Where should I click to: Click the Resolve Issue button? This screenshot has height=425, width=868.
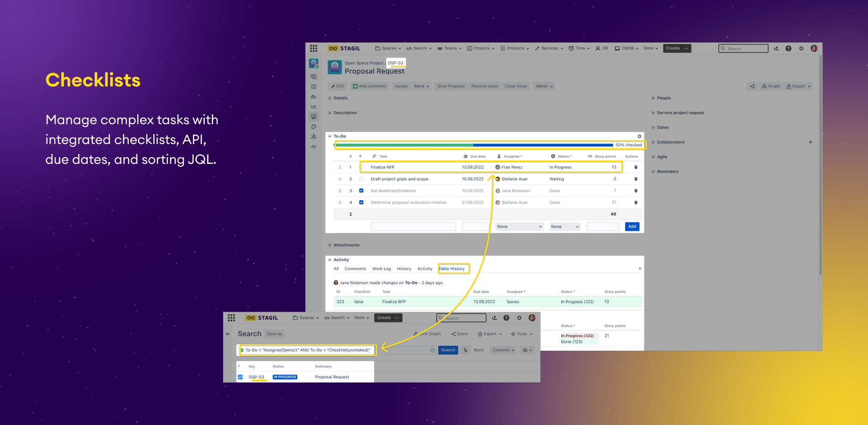click(484, 86)
